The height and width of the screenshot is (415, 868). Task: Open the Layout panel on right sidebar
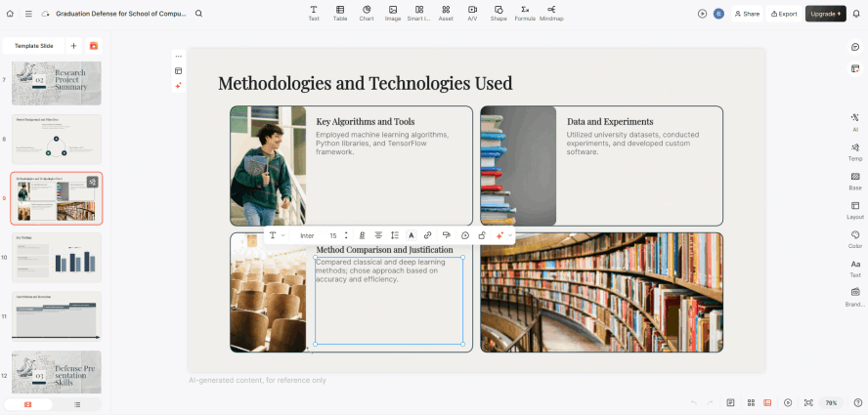coord(855,209)
